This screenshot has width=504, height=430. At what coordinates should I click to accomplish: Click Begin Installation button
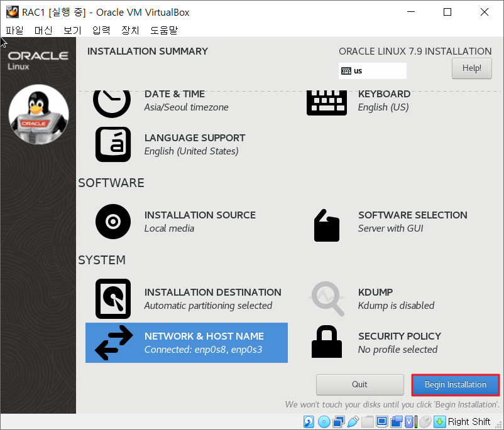click(456, 384)
